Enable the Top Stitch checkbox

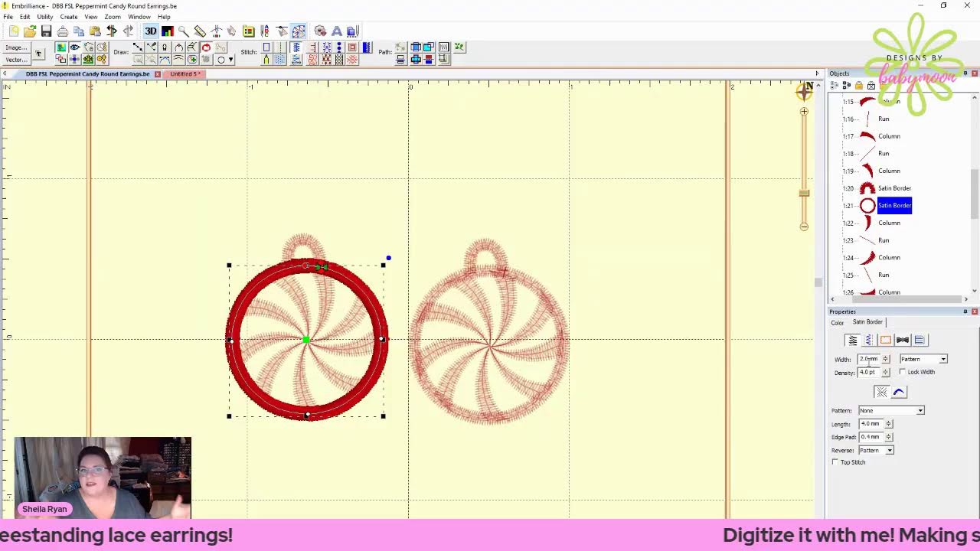point(835,462)
